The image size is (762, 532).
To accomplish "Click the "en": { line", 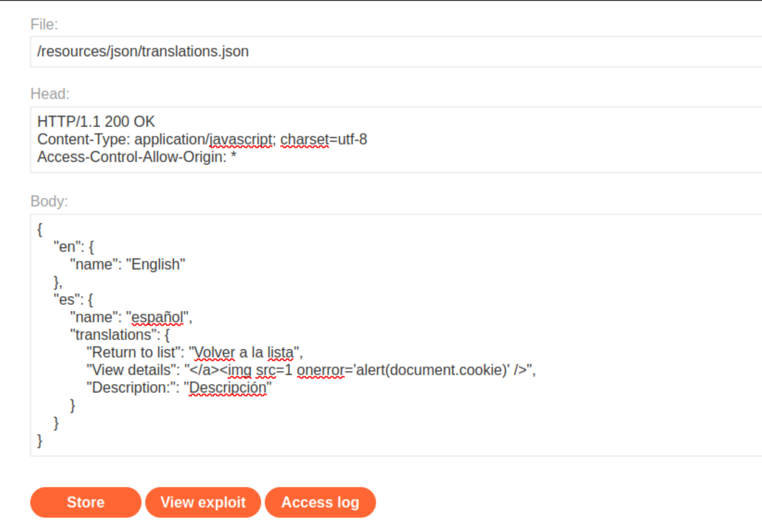I will coord(73,247).
